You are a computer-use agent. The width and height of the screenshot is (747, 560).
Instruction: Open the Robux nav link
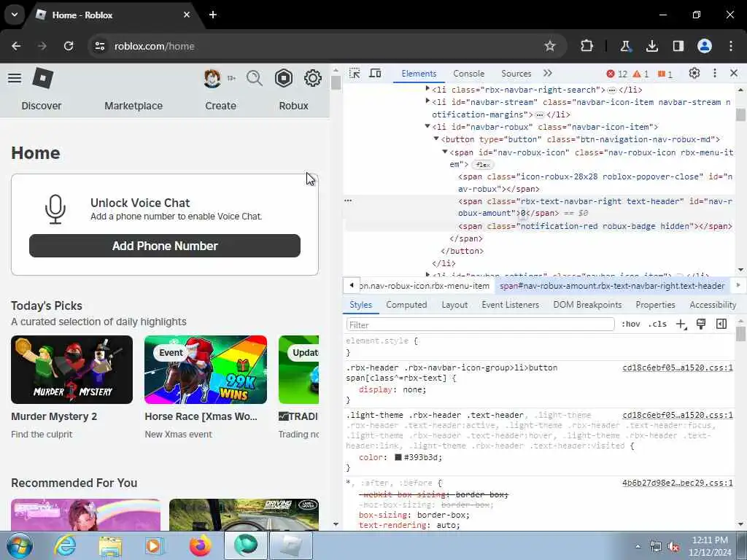click(x=293, y=106)
